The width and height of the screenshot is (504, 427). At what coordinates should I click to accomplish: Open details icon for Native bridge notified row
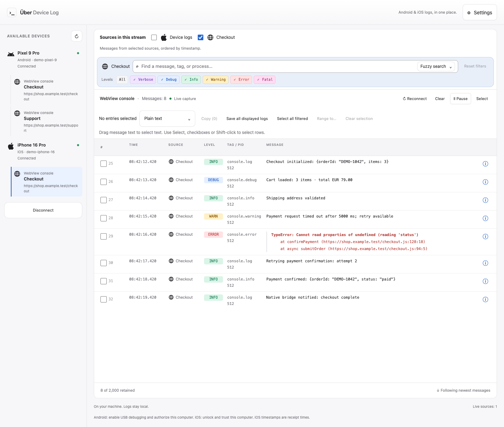[485, 299]
